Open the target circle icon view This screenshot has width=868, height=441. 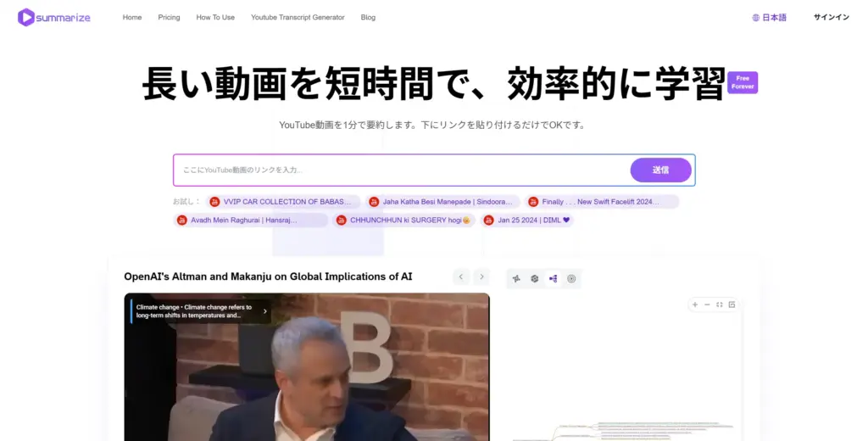[571, 279]
